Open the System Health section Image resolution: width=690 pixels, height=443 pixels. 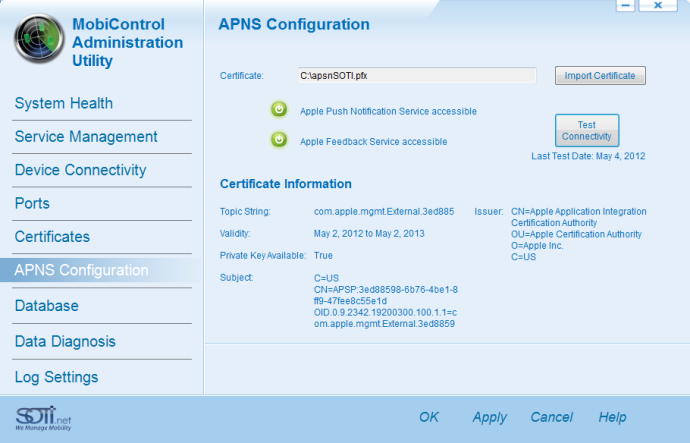coord(64,103)
